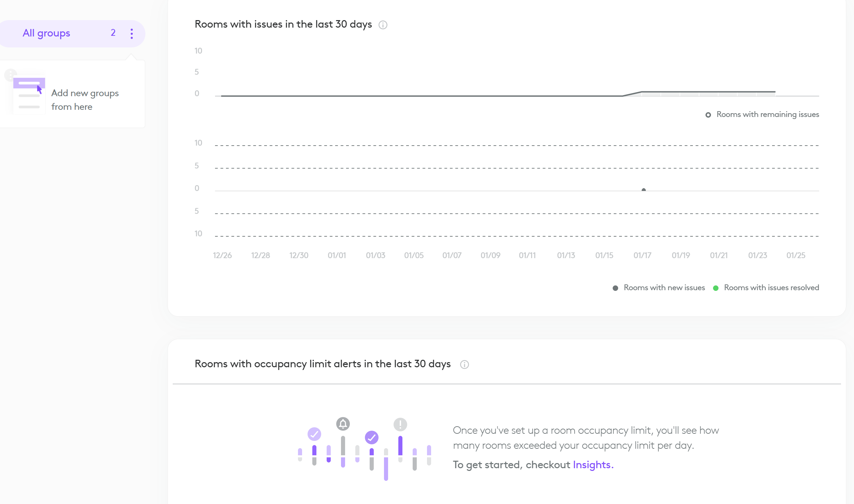
Task: Select All groups in the sidebar
Action: pyautogui.click(x=46, y=33)
